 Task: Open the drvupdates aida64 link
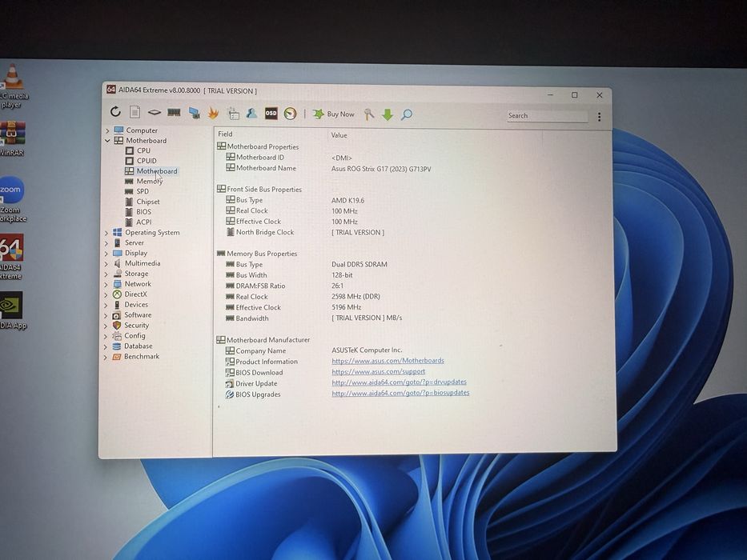point(399,382)
